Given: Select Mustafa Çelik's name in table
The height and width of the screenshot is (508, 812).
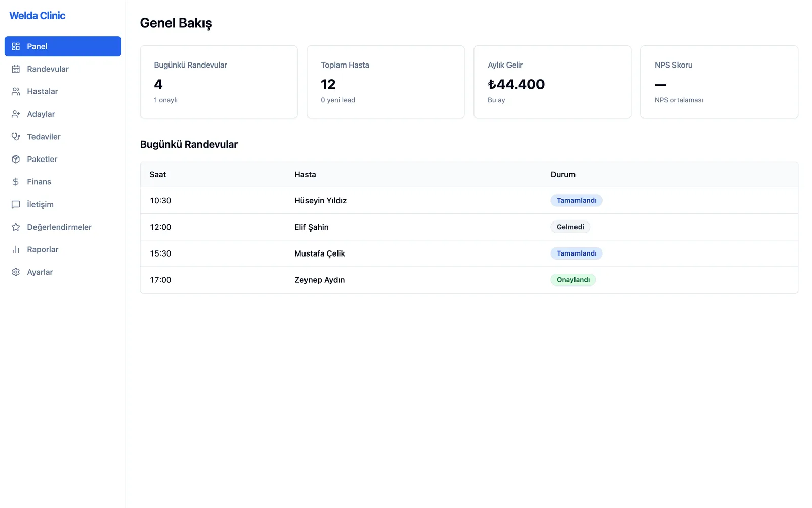Looking at the screenshot, I should click(x=320, y=253).
